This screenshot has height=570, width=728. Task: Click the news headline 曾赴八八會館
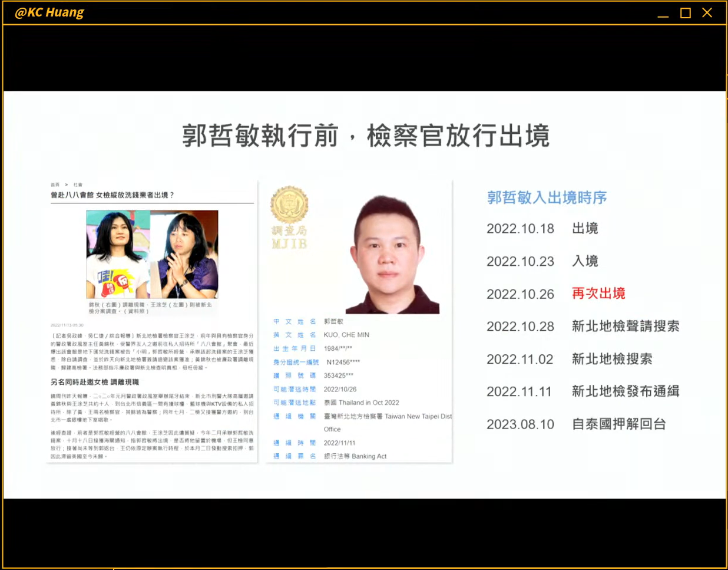[112, 195]
